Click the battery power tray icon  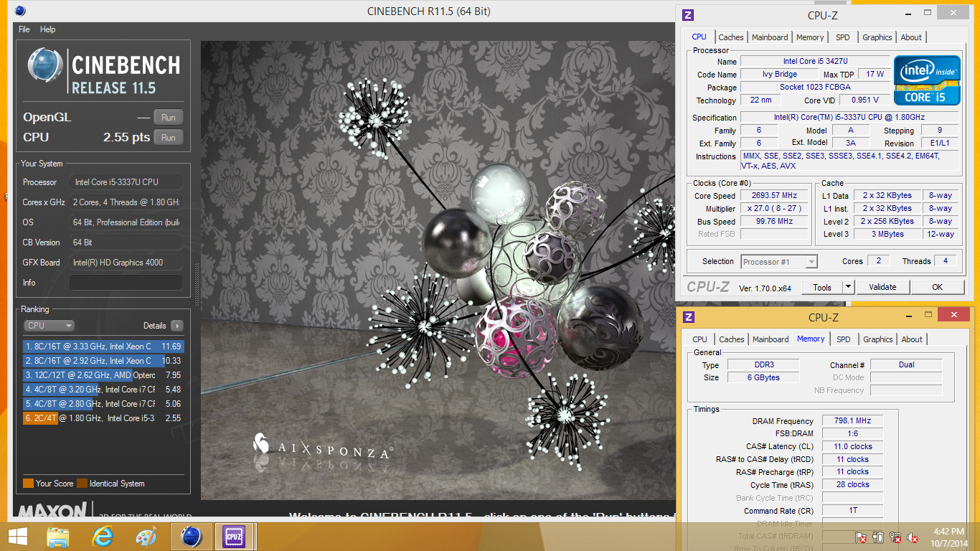pyautogui.click(x=879, y=537)
